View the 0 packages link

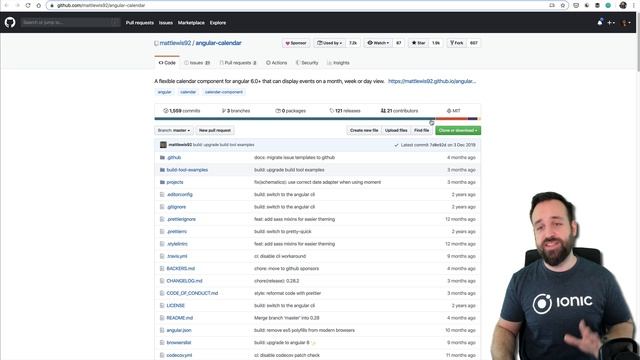(x=291, y=111)
